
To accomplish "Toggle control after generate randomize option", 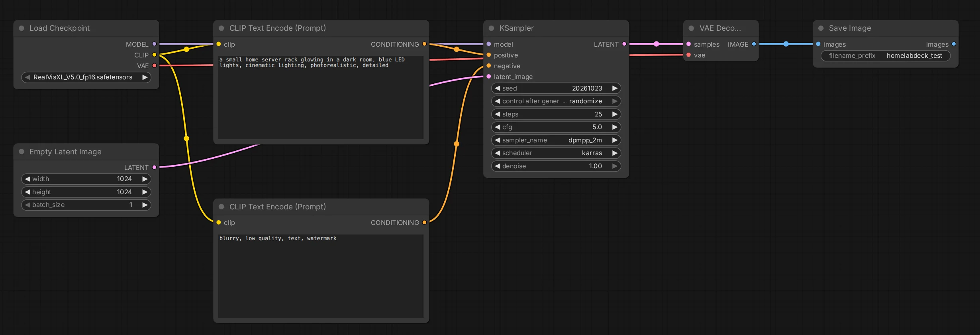I will 556,101.
